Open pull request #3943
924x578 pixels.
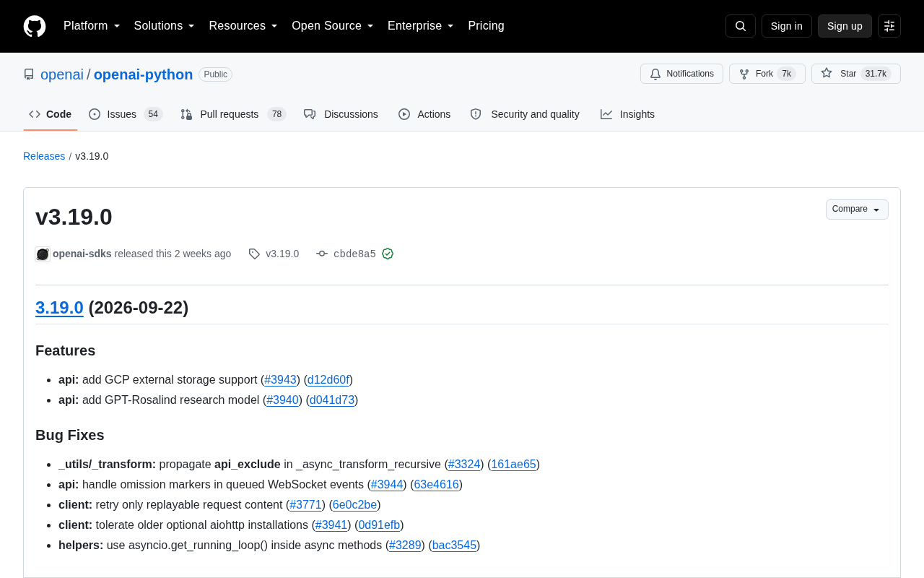coord(281,380)
